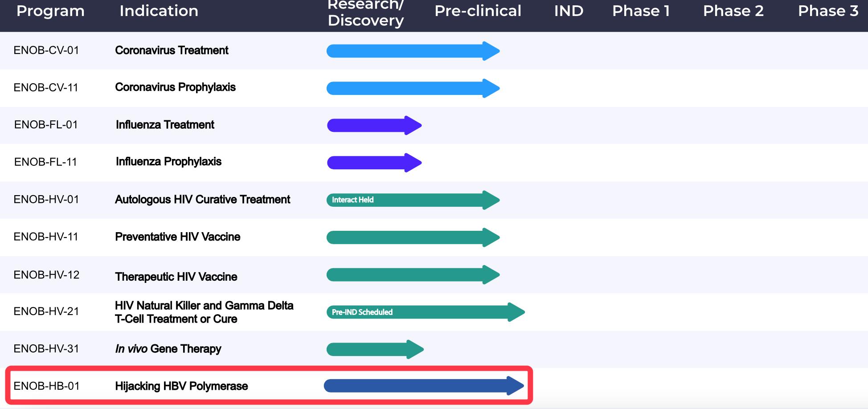Click the Influenza Prophylaxis pipeline arrow
868x409 pixels.
(373, 162)
